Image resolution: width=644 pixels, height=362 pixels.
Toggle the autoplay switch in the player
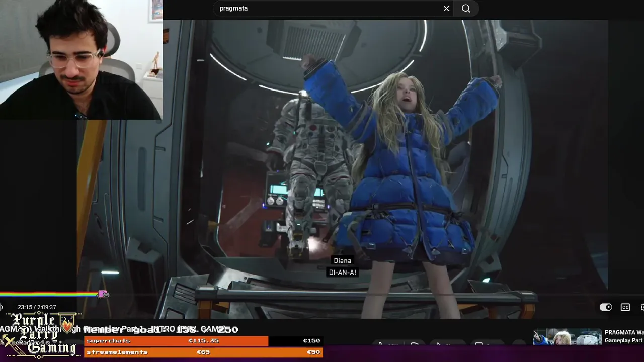[606, 307]
